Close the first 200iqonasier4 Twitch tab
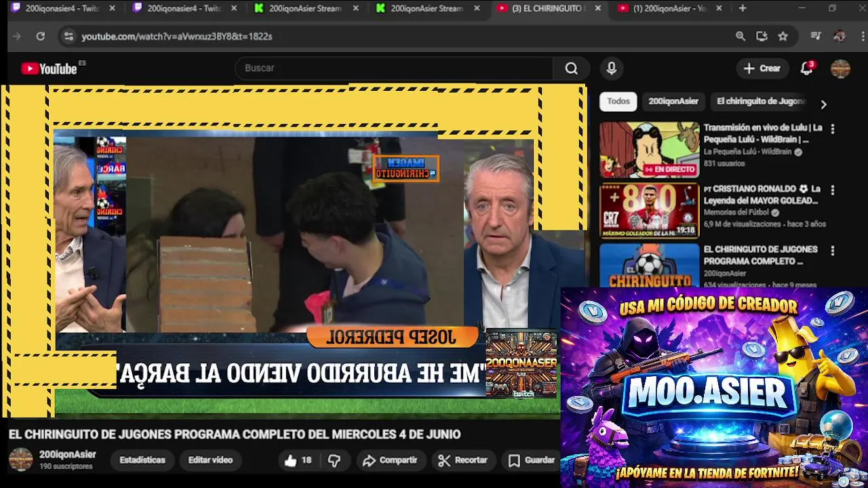Viewport: 868px width, 488px height. (x=112, y=8)
